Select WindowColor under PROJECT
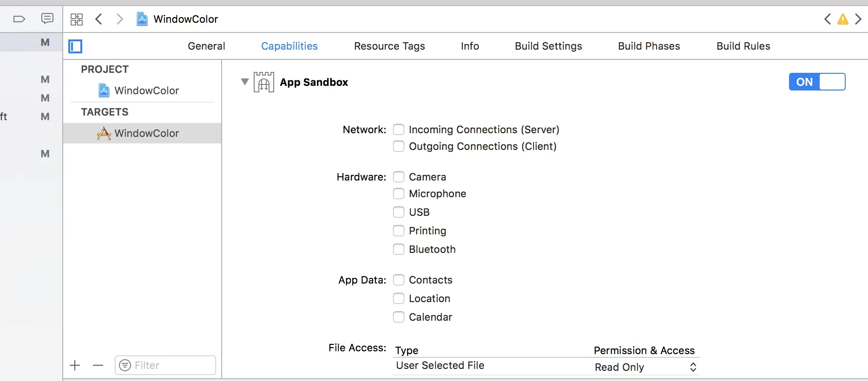Image resolution: width=868 pixels, height=381 pixels. pos(146,90)
